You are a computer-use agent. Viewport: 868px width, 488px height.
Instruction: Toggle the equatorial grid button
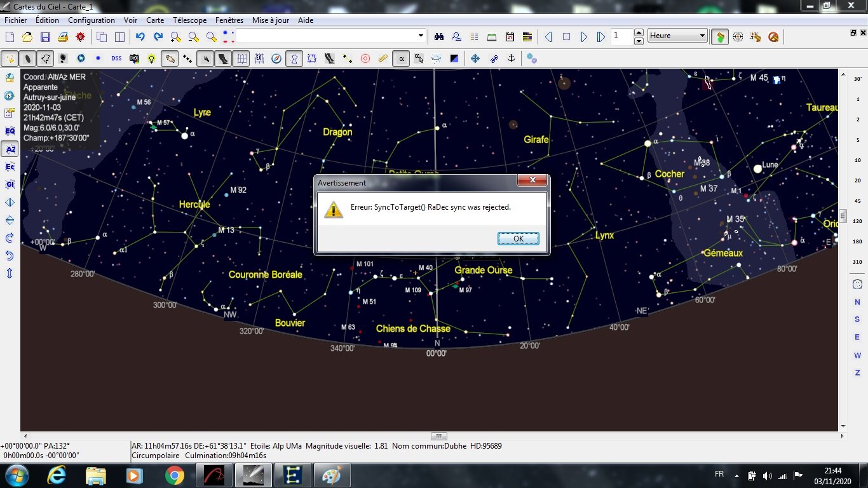[241, 58]
